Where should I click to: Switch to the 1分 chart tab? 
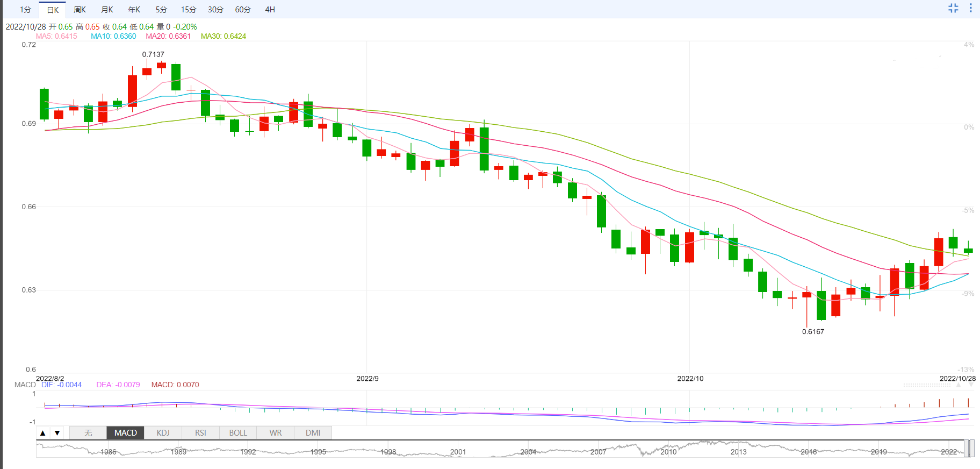pyautogui.click(x=25, y=10)
